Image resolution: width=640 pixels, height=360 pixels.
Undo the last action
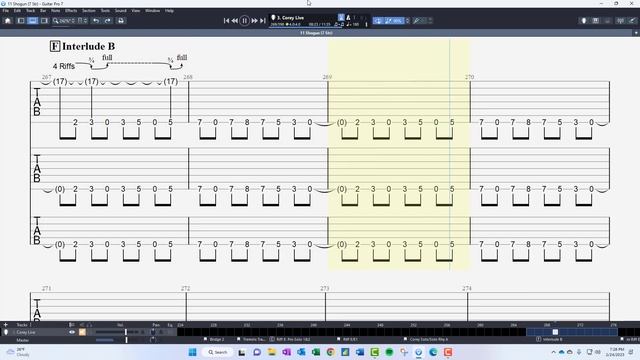(96, 20)
